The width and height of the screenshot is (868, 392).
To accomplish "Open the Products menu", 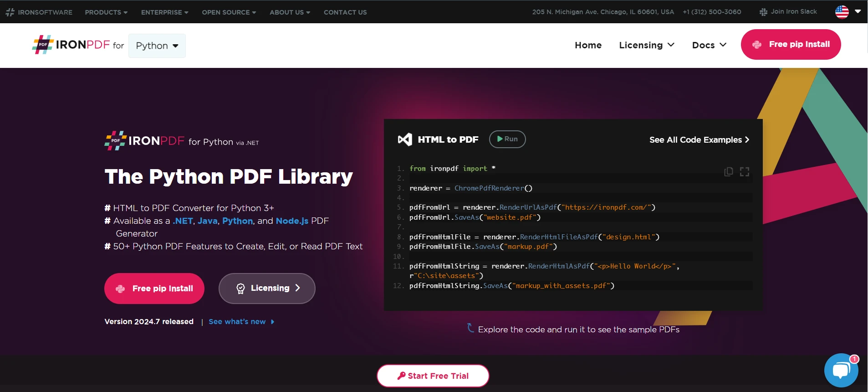I will [106, 12].
